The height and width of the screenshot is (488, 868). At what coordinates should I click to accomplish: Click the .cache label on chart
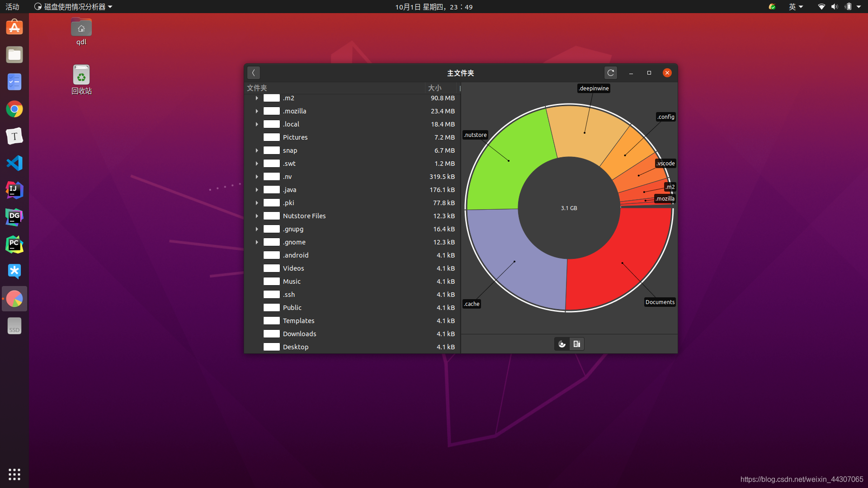click(472, 303)
